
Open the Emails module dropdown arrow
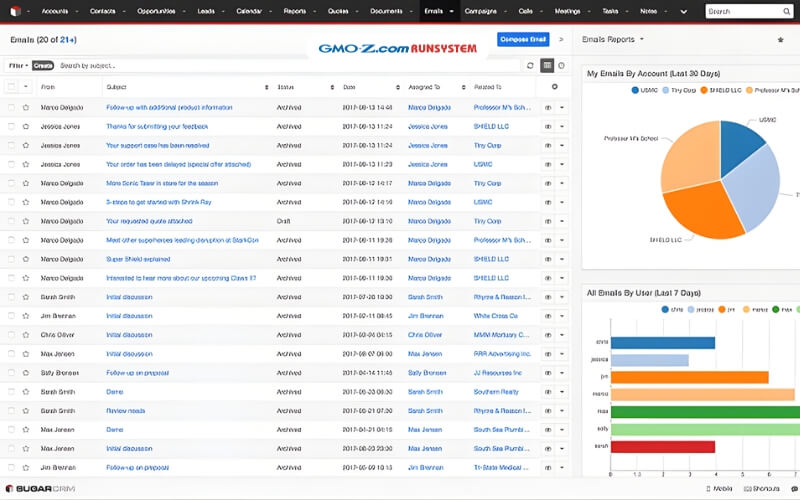click(452, 11)
